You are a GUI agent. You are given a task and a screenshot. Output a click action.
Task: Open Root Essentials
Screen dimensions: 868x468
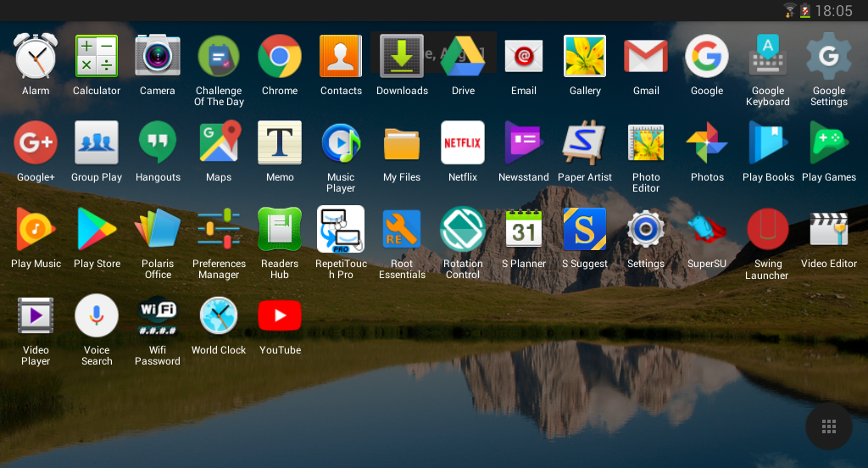[402, 229]
